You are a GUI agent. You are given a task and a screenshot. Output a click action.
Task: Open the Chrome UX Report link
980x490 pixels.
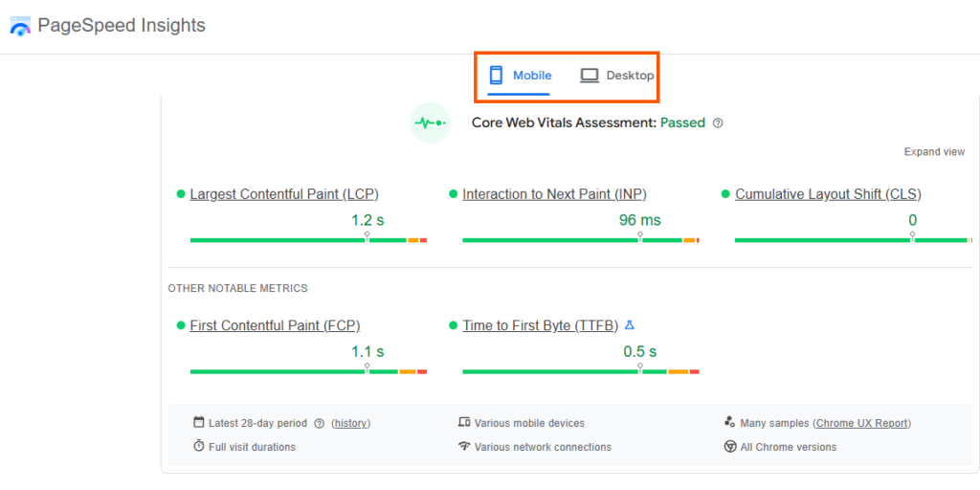[862, 423]
